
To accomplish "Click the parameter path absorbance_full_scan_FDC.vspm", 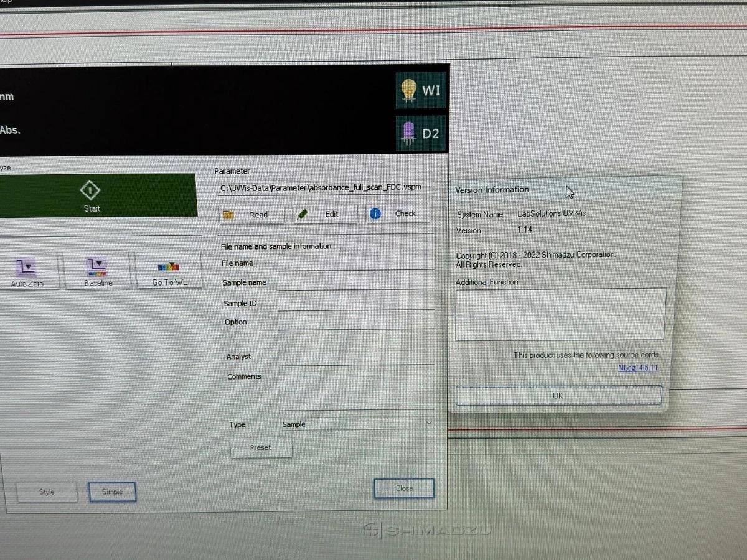I will (x=321, y=187).
